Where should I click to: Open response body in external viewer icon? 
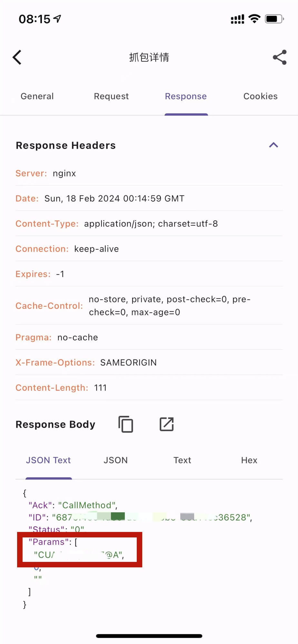click(x=167, y=424)
